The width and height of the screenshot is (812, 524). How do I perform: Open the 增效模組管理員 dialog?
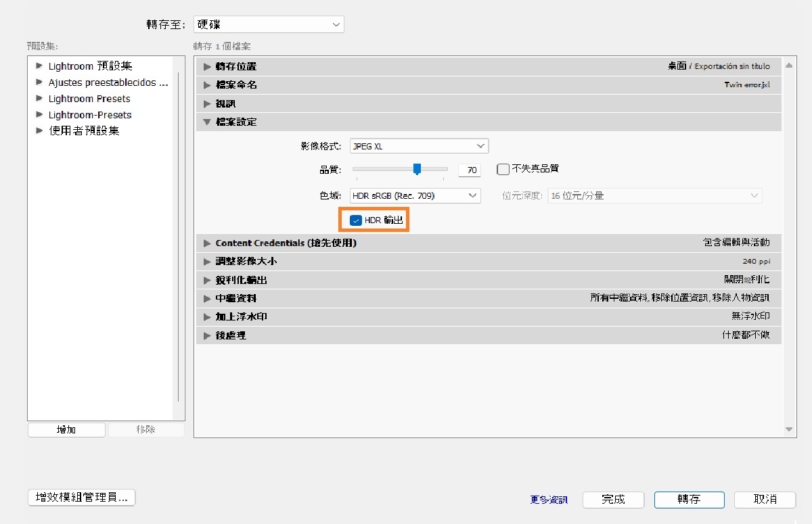click(81, 497)
